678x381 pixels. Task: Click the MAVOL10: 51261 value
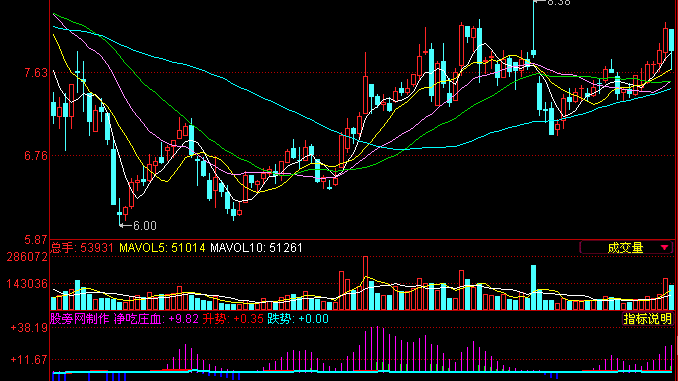256,248
